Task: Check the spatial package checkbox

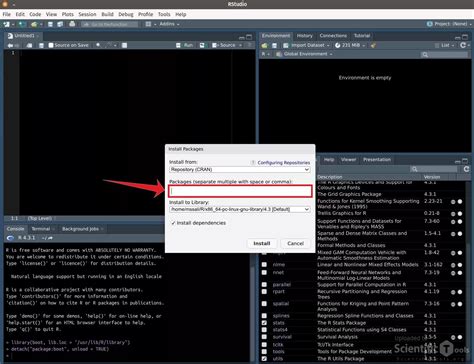Action: [x=264, y=304]
